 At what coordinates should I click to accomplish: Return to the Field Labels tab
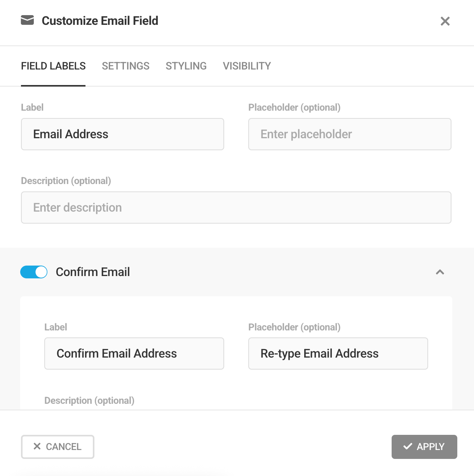click(53, 66)
